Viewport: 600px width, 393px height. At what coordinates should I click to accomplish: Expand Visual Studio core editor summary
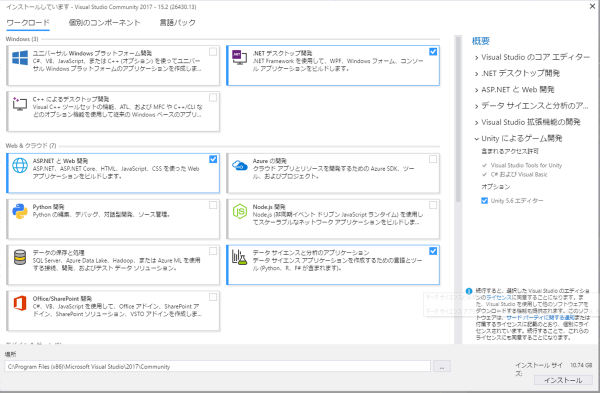[x=476, y=58]
